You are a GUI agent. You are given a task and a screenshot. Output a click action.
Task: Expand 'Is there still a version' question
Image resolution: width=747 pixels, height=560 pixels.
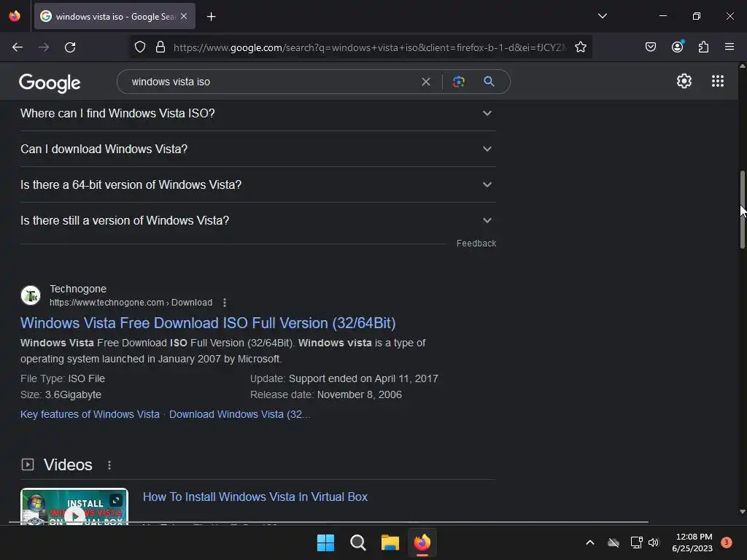point(258,220)
